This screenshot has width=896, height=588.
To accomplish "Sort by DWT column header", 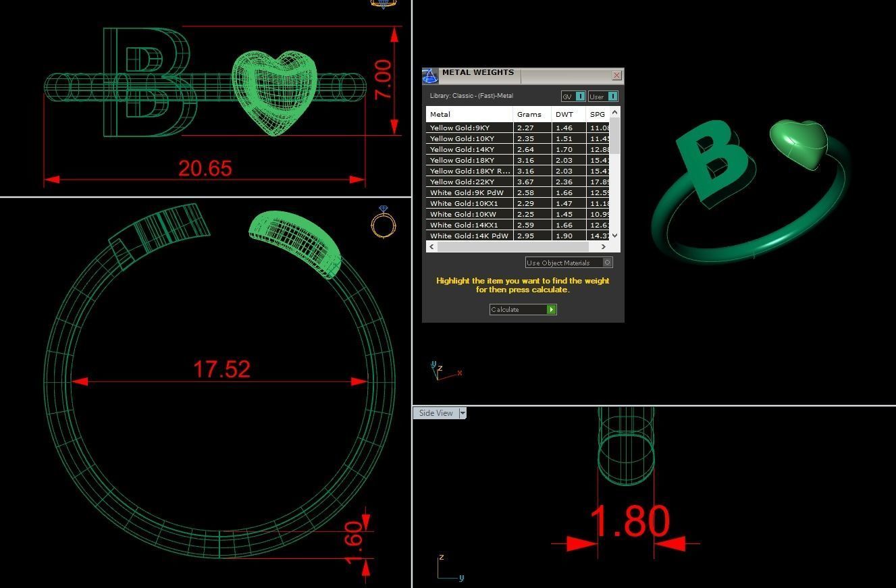I will click(569, 114).
